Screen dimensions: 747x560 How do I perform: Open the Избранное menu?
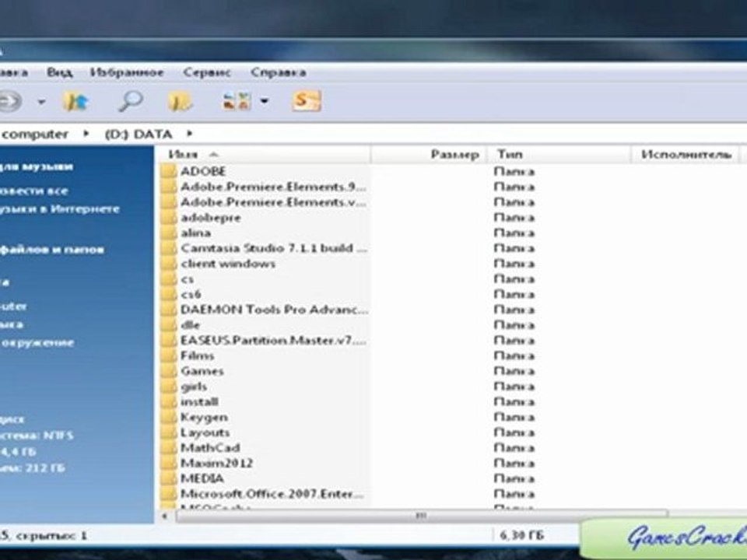pyautogui.click(x=127, y=72)
